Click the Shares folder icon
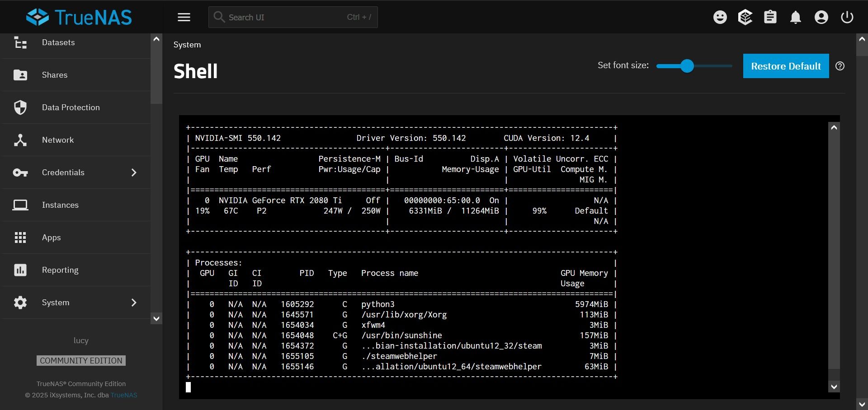 (x=20, y=75)
